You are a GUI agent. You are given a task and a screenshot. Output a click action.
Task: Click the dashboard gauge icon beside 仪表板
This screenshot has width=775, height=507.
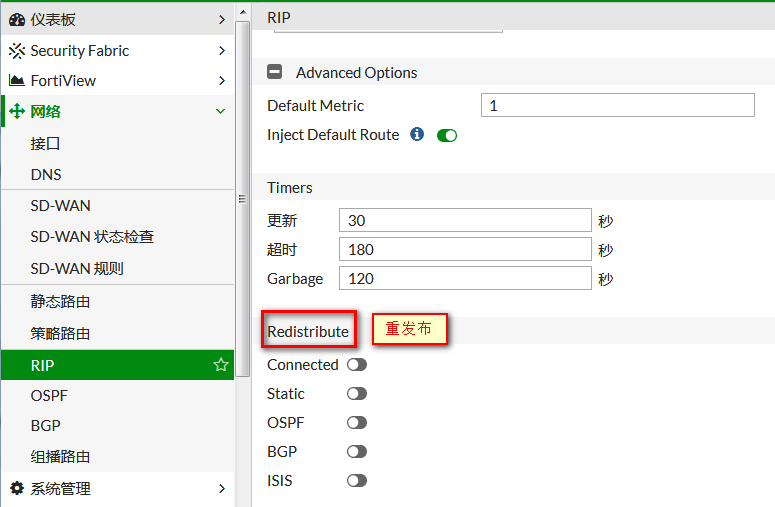tap(17, 19)
